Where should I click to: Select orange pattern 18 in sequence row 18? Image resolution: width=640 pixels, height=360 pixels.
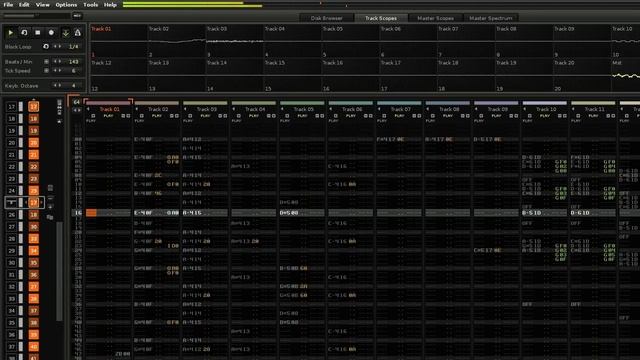pos(33,119)
